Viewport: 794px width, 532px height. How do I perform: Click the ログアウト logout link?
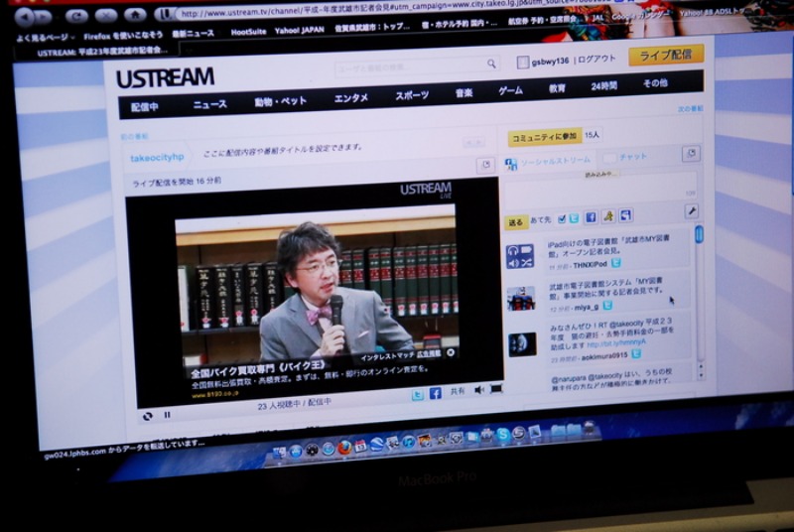point(596,59)
